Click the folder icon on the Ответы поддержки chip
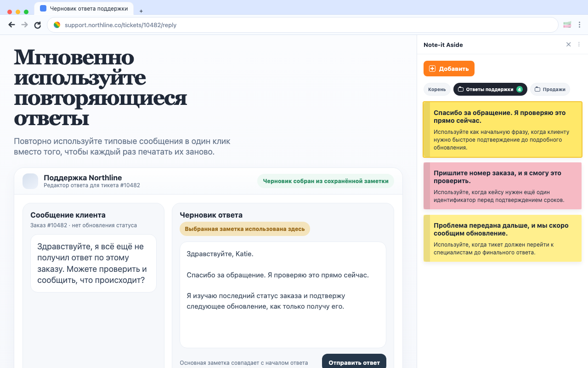Image resolution: width=588 pixels, height=368 pixels. coord(461,89)
